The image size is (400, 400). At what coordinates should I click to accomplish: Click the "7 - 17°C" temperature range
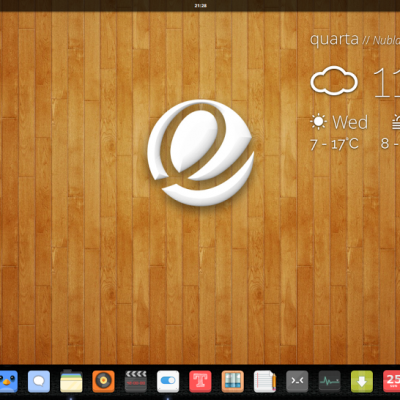click(x=334, y=144)
